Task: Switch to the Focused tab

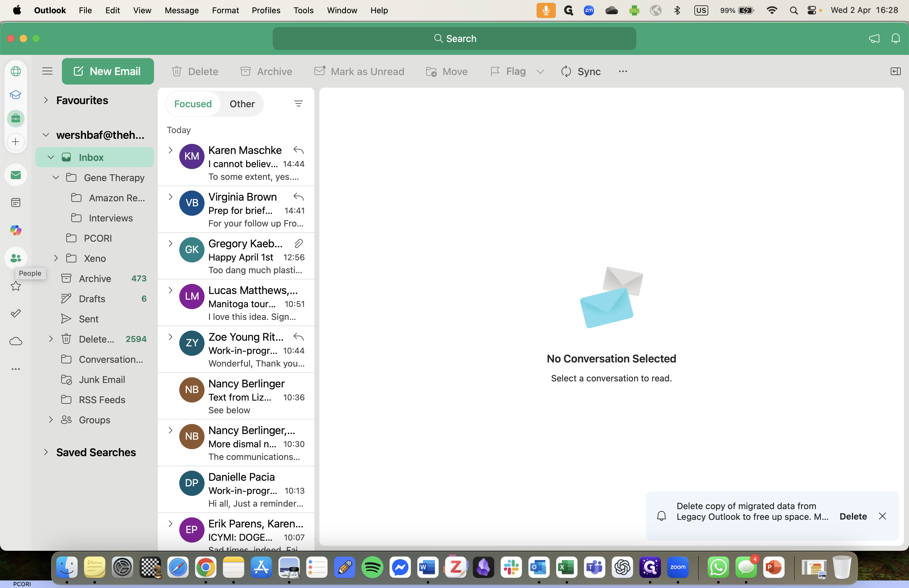Action: pyautogui.click(x=193, y=104)
